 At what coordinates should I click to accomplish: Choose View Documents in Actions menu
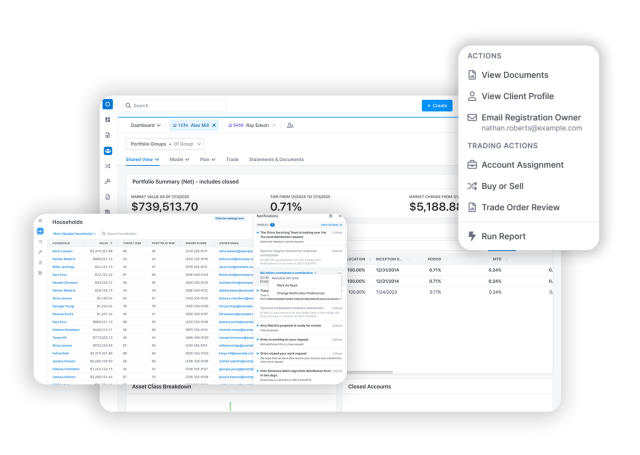pyautogui.click(x=508, y=75)
